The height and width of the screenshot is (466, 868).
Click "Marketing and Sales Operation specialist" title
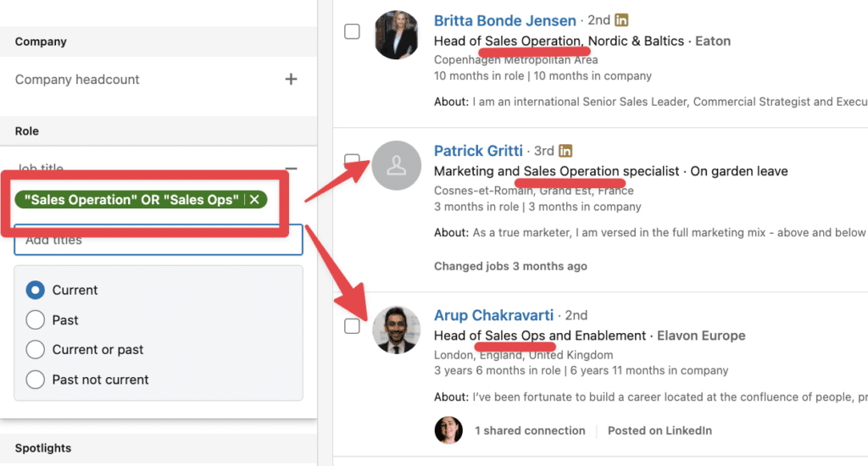[556, 171]
